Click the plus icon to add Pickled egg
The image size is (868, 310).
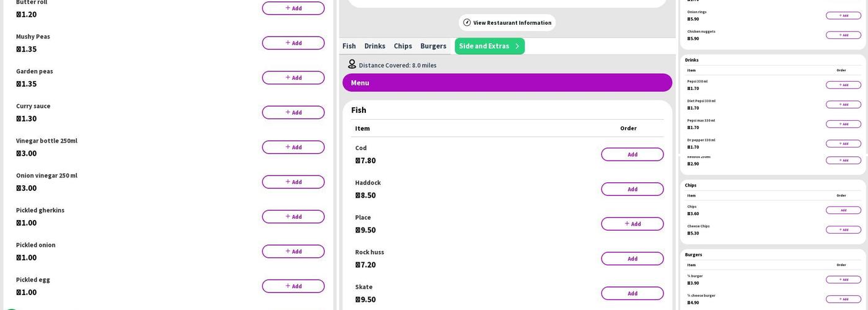tap(288, 286)
